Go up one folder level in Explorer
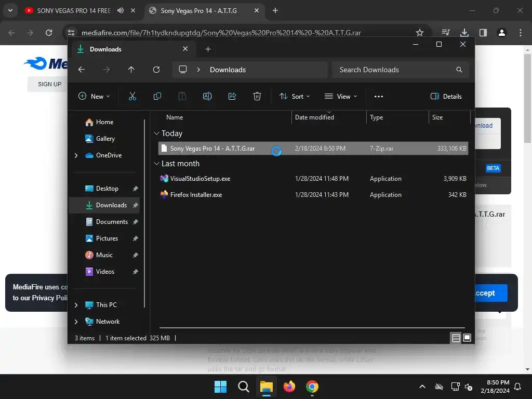The height and width of the screenshot is (399, 532). (131, 70)
